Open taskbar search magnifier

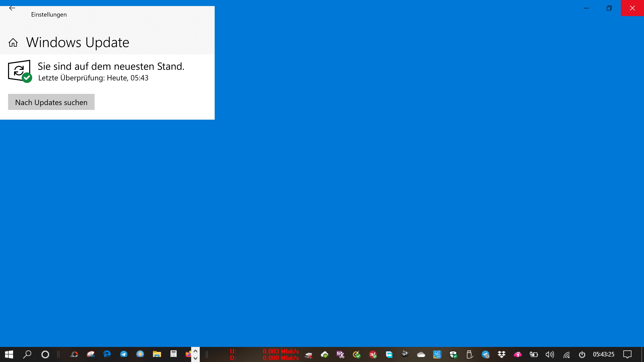click(x=27, y=354)
